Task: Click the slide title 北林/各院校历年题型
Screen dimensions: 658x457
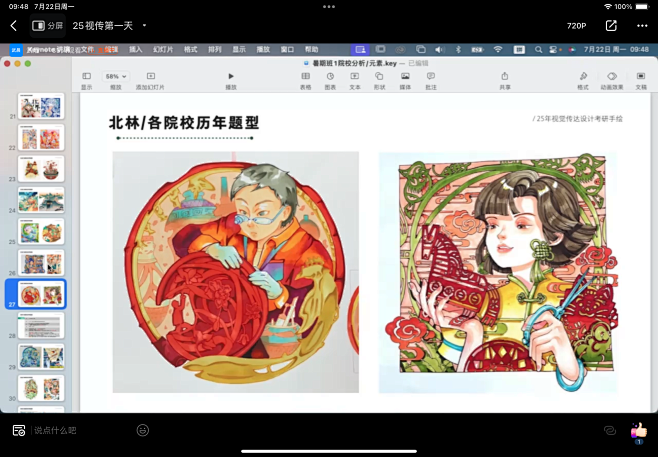Action: [184, 123]
